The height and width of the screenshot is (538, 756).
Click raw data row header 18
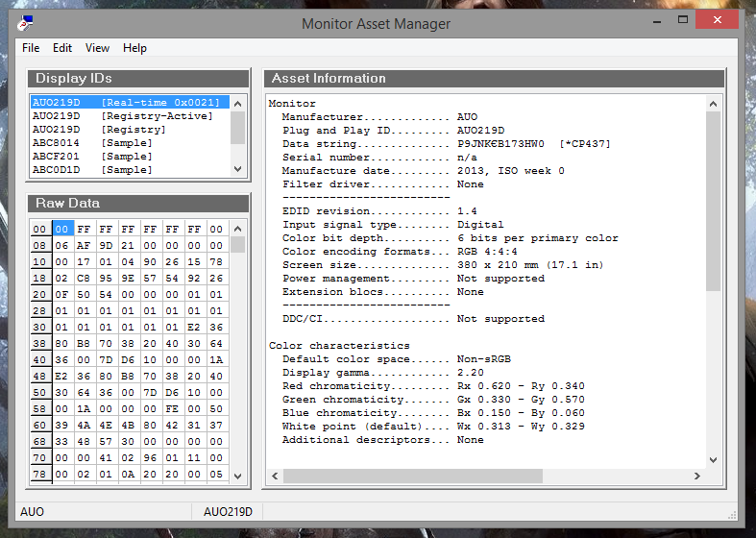(40, 279)
